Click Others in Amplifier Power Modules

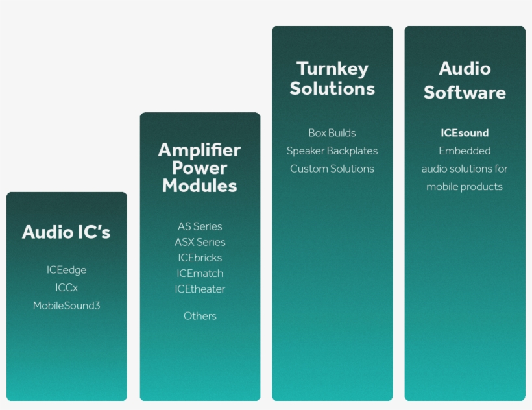point(200,316)
